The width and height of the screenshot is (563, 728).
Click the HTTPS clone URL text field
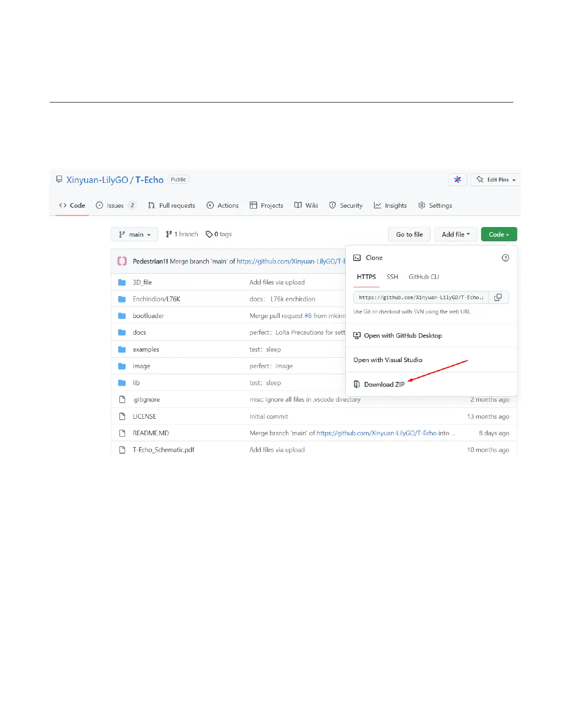coord(420,297)
